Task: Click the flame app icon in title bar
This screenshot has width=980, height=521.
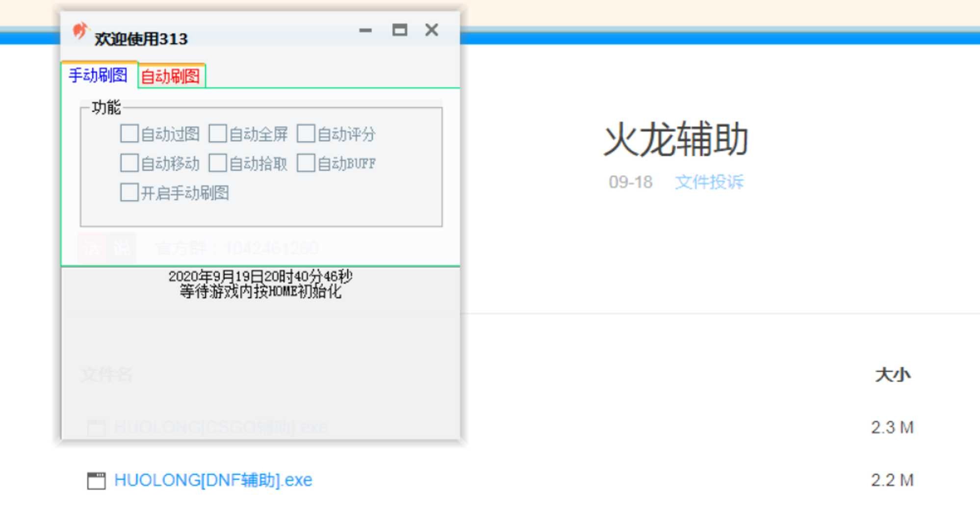Action: (80, 30)
